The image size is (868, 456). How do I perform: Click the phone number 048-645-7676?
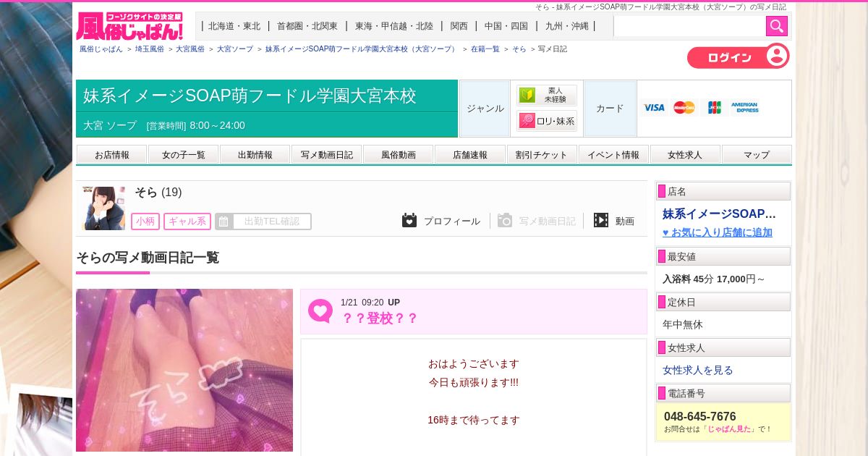point(700,417)
